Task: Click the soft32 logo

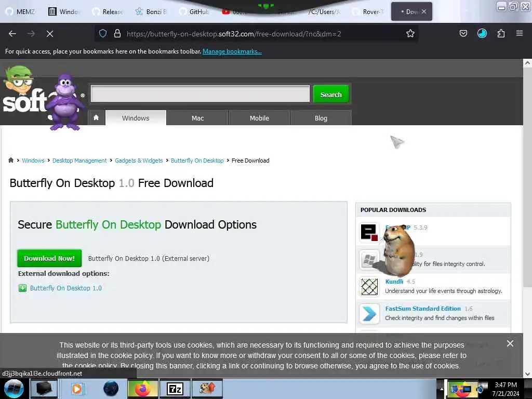Action: pyautogui.click(x=24, y=101)
